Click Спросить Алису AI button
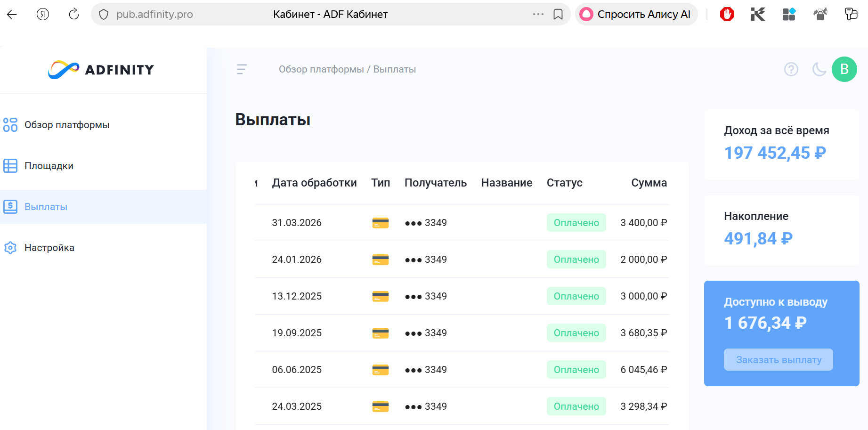 click(x=636, y=14)
